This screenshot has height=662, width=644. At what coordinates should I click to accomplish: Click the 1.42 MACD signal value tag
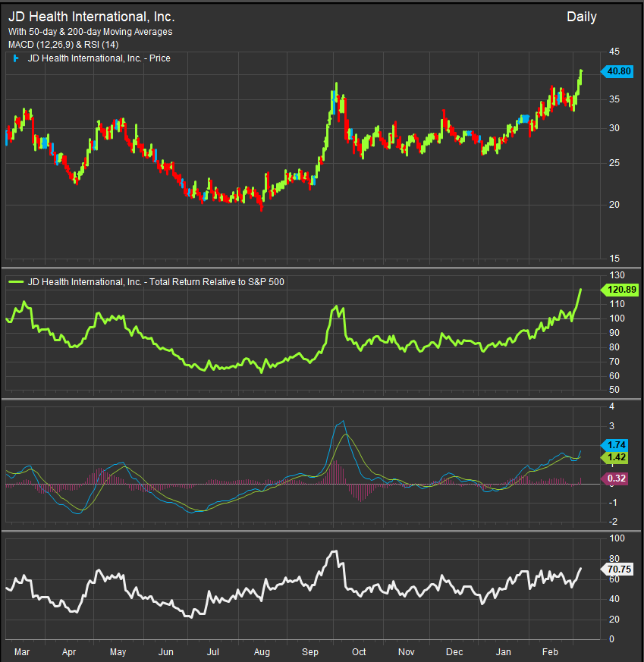coord(614,457)
